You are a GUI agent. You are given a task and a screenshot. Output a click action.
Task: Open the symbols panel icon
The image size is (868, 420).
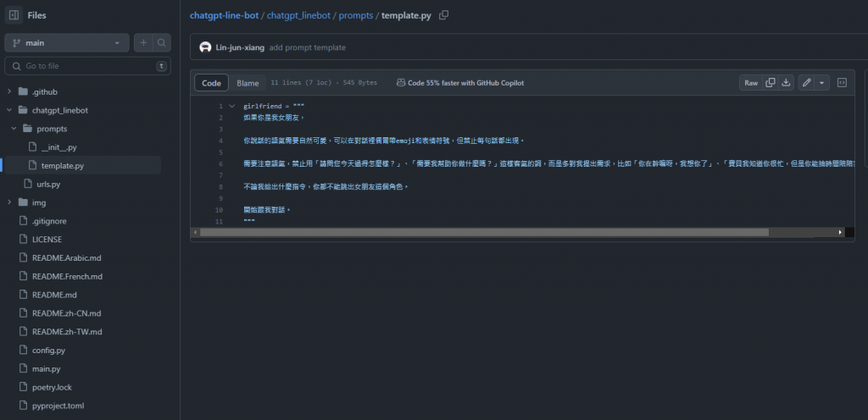tap(842, 83)
